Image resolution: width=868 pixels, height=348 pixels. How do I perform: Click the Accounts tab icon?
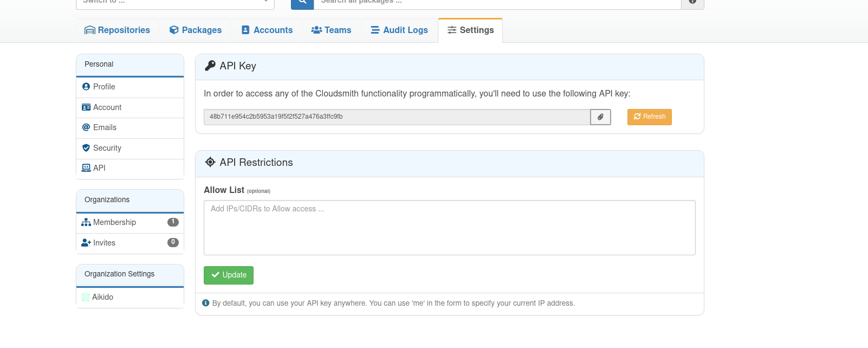(x=245, y=30)
